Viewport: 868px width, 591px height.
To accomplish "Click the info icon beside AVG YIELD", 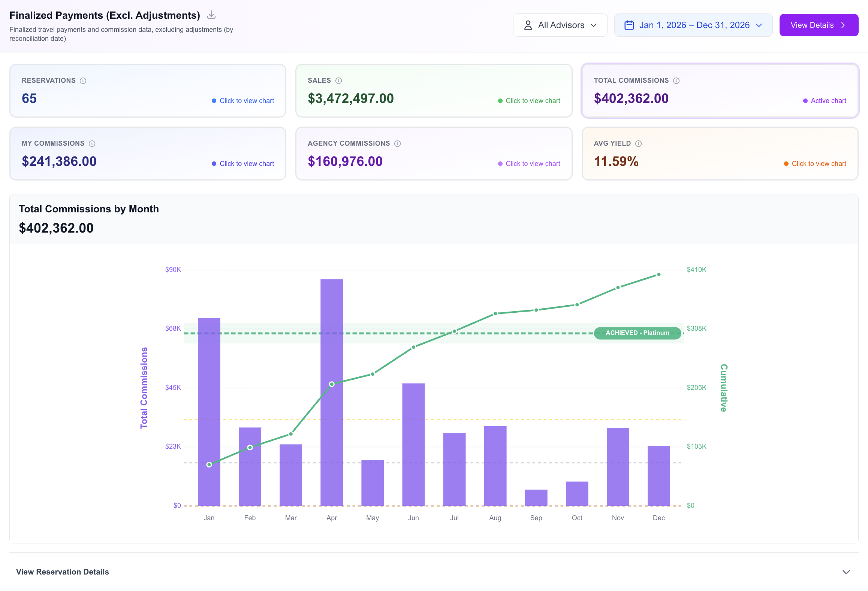I will 638,143.
